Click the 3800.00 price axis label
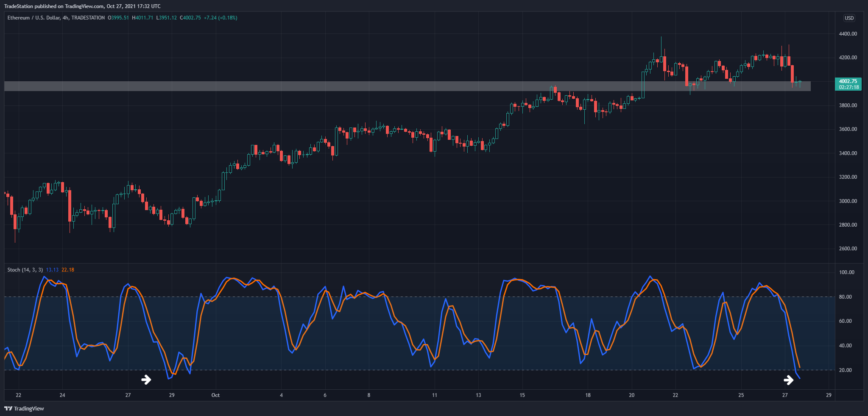 pos(848,105)
